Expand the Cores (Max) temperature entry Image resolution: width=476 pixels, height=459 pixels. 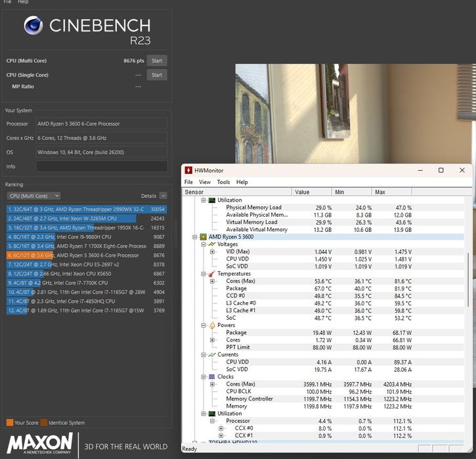coord(212,281)
